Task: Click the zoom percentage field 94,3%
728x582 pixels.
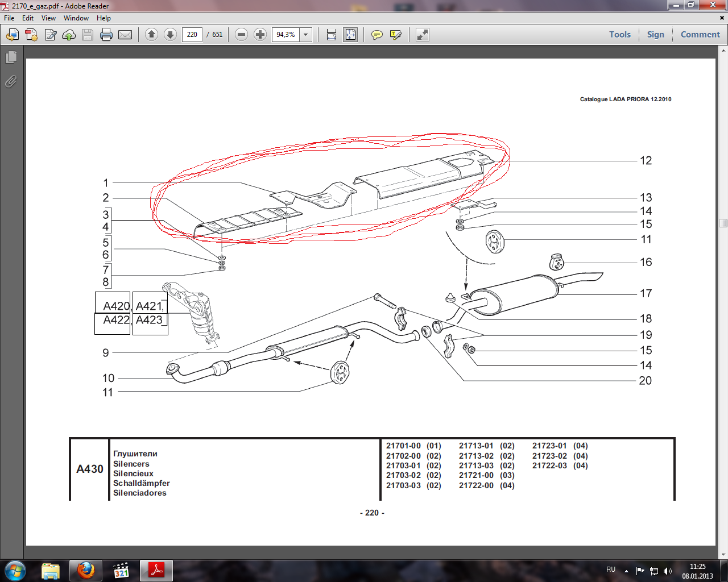Action: [286, 35]
